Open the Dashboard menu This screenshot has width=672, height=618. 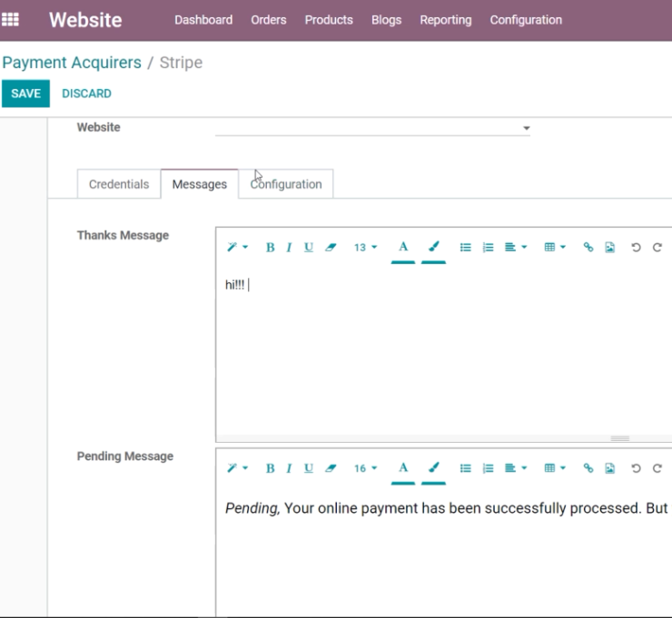(x=203, y=20)
